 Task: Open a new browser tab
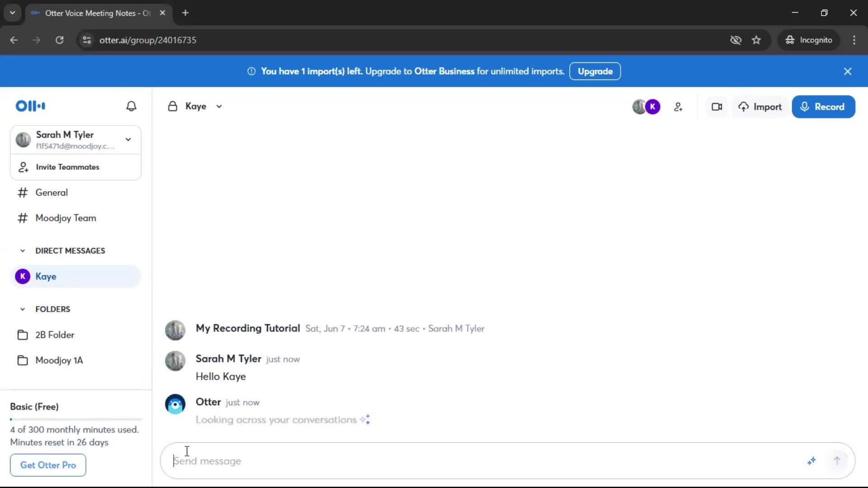185,13
